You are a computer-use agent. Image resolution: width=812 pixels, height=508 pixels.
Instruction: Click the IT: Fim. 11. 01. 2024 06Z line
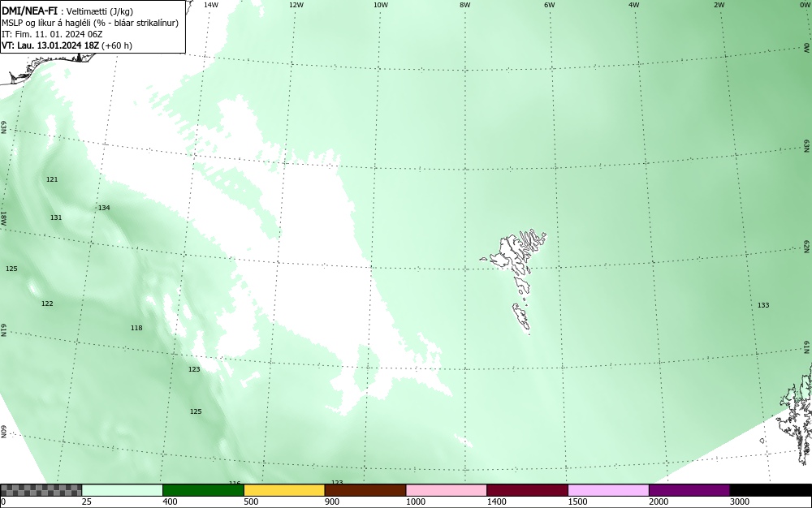pos(52,34)
